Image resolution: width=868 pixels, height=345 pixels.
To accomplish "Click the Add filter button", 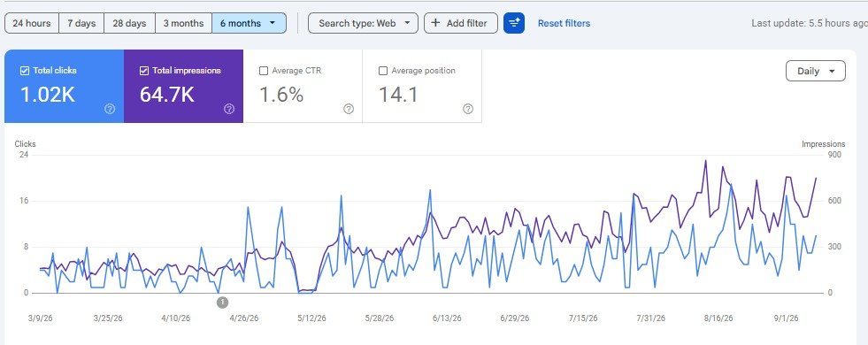I will click(x=461, y=23).
